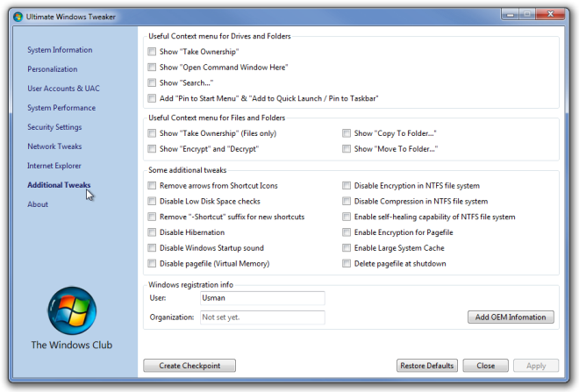Check the Disable Hibernation option
The height and width of the screenshot is (392, 579).
(x=152, y=232)
